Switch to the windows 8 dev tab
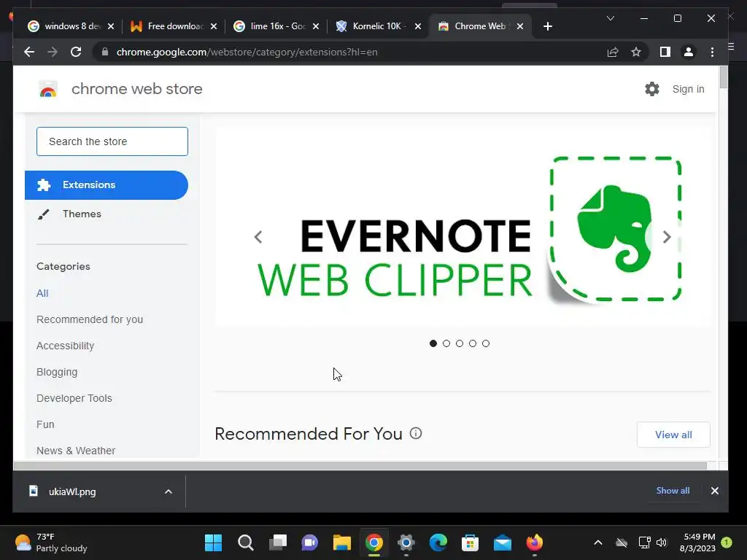 [71, 26]
